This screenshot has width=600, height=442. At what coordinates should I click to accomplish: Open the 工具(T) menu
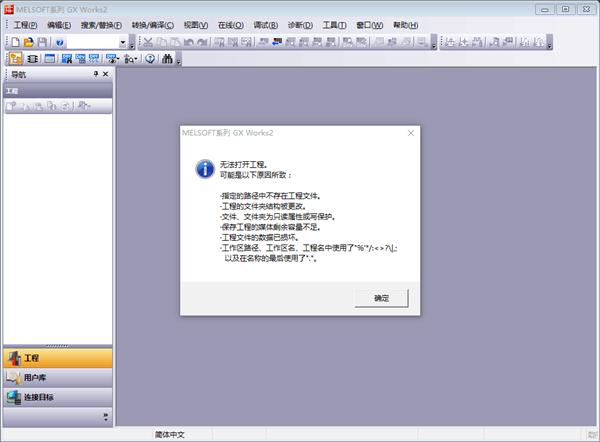coord(334,25)
